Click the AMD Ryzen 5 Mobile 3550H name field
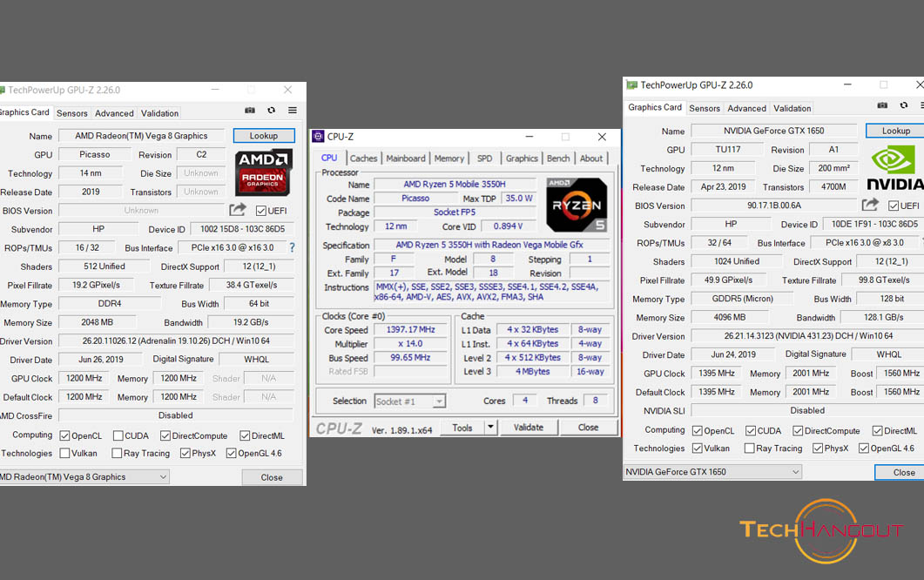 click(x=455, y=184)
